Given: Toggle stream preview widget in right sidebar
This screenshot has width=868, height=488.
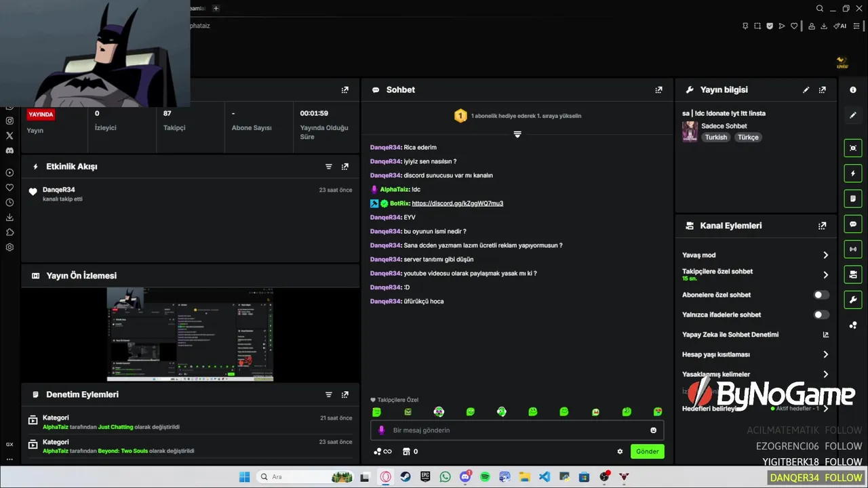Looking at the screenshot, I should pos(853,148).
